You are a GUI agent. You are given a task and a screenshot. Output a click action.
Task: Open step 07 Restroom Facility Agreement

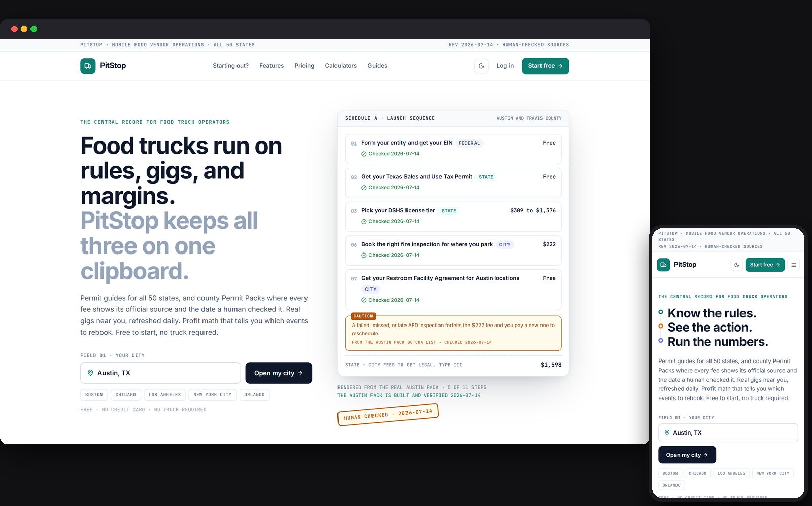click(x=453, y=290)
